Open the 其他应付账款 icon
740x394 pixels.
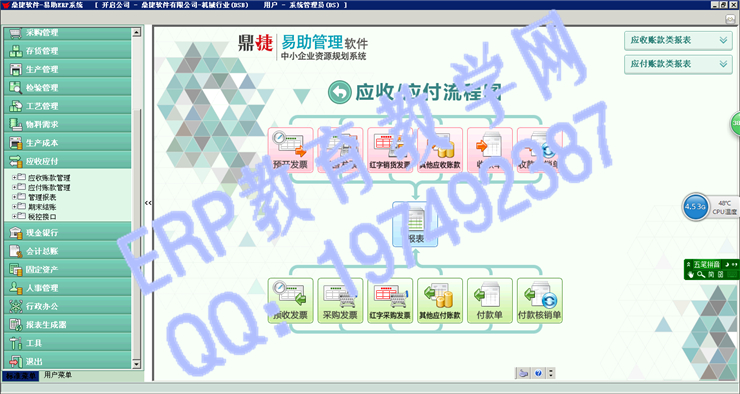tap(440, 301)
